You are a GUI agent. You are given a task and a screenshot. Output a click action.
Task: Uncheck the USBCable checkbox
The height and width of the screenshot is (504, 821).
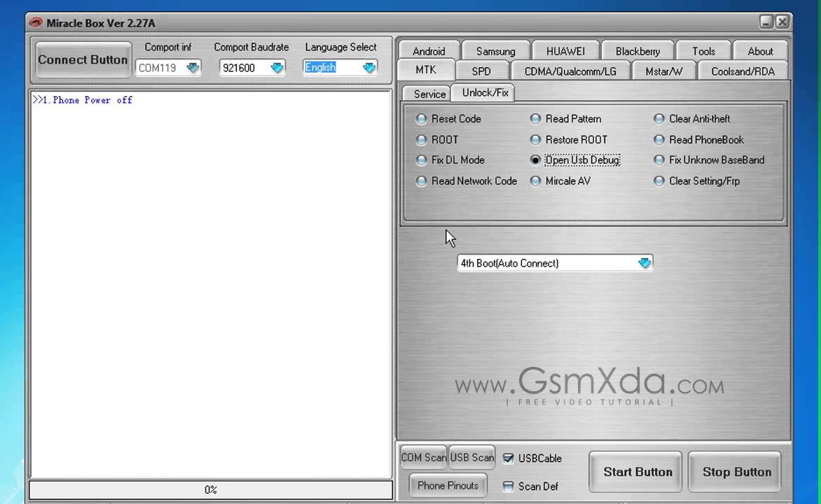click(508, 458)
